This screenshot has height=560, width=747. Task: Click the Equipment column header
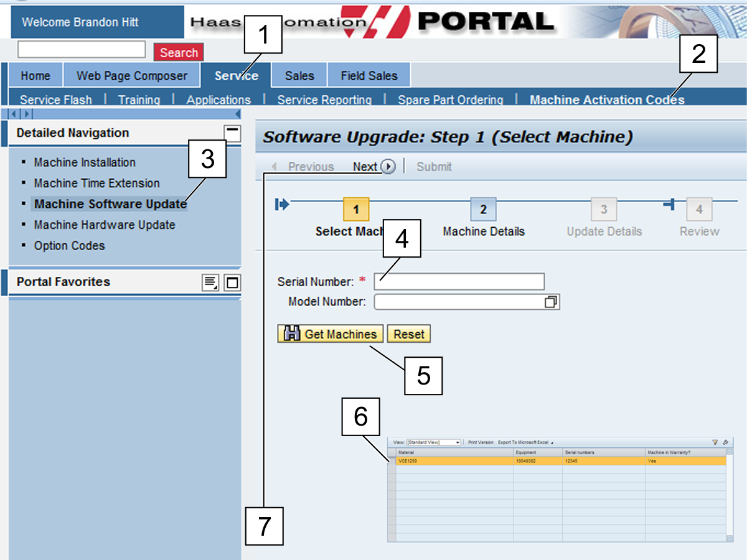pyautogui.click(x=538, y=452)
